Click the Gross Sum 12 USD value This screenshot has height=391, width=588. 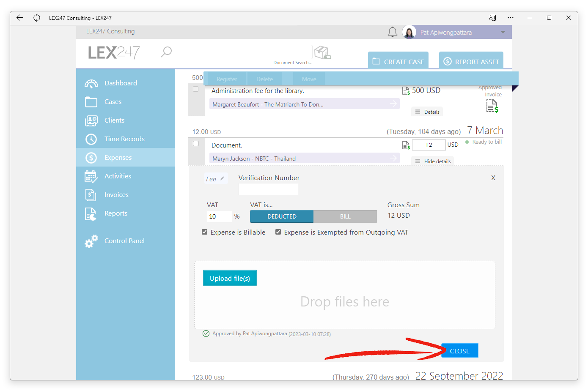pos(398,216)
